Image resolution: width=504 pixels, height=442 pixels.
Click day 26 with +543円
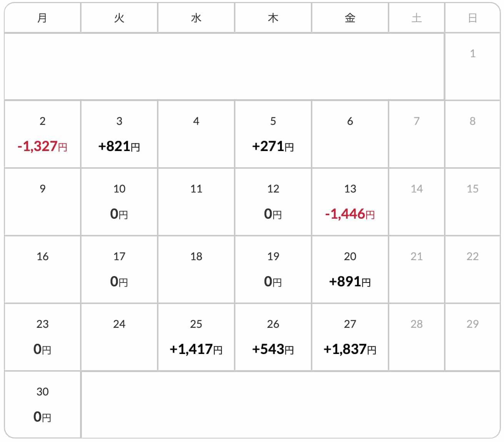click(x=273, y=337)
